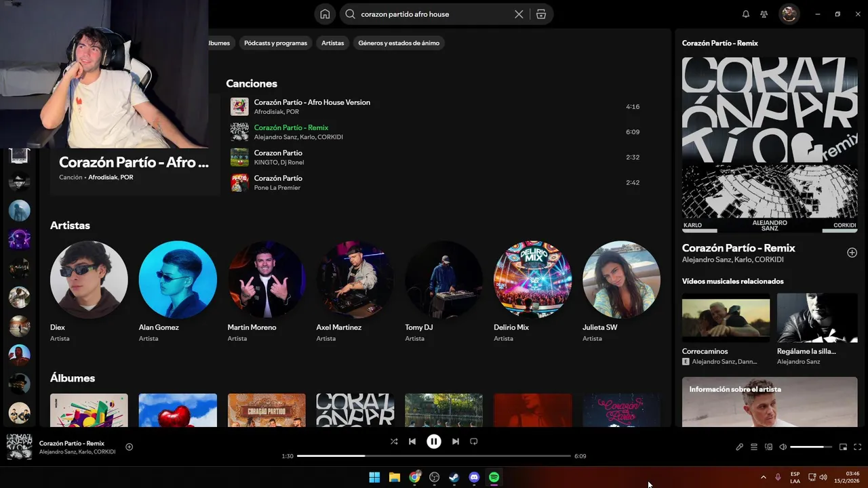868x488 pixels.
Task: Switch keyboard language ESP LAA
Action: point(795,477)
